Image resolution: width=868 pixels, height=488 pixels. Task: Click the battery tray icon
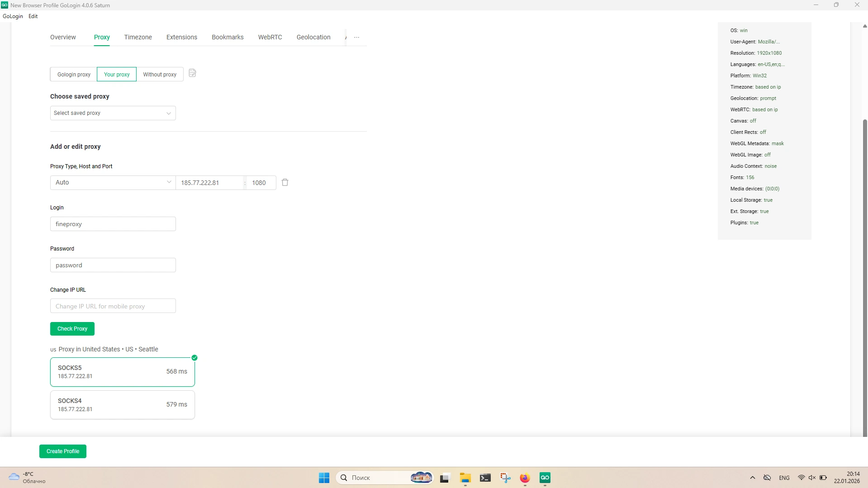pyautogui.click(x=823, y=478)
